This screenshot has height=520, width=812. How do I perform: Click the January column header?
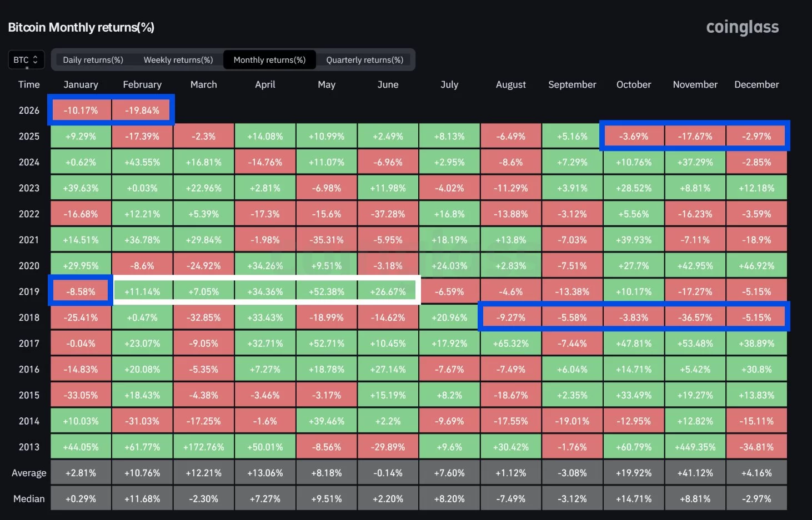(81, 84)
